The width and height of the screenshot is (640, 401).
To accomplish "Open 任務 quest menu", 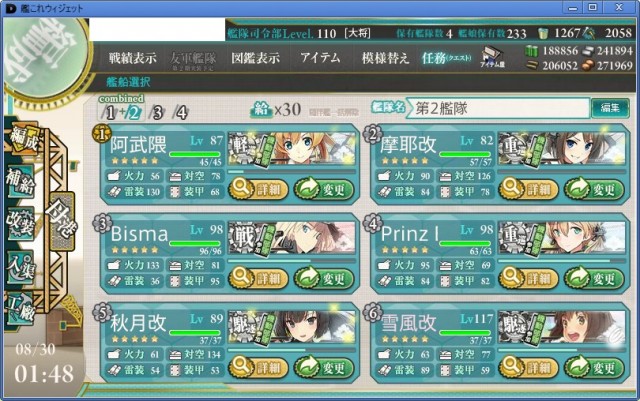I will [x=446, y=58].
